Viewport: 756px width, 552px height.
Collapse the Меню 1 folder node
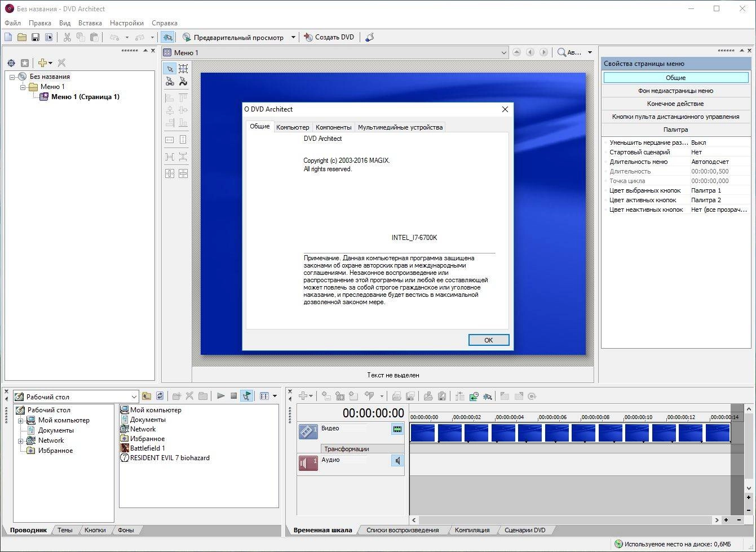23,87
